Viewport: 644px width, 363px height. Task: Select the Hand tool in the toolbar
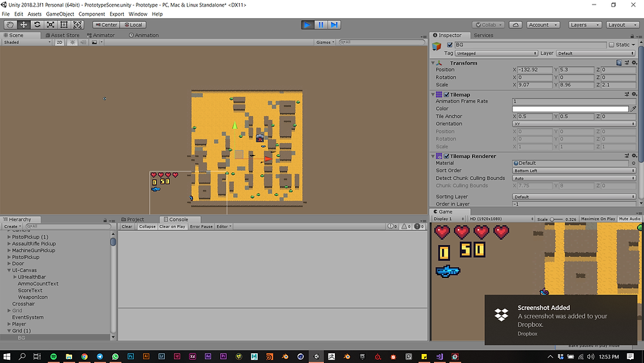(x=10, y=25)
